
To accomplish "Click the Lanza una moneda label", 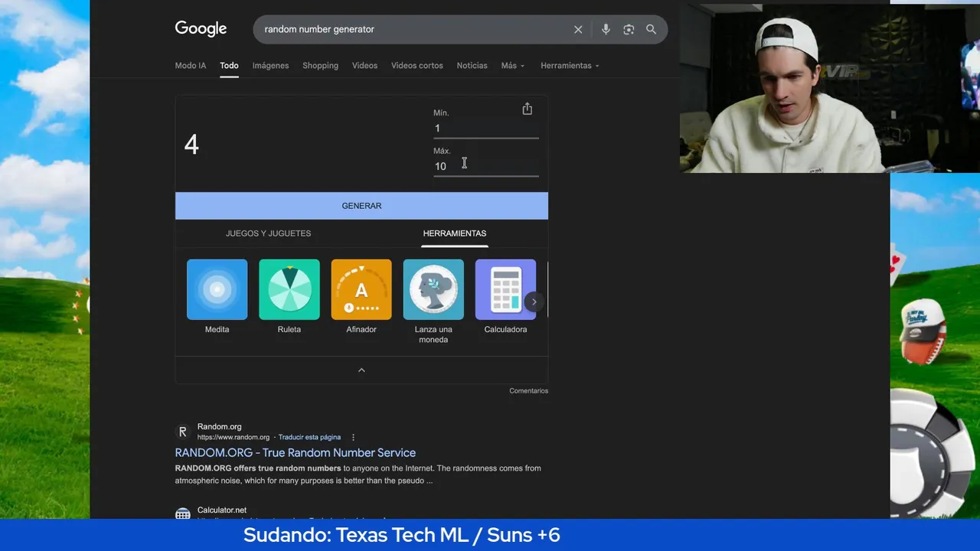I will [433, 334].
